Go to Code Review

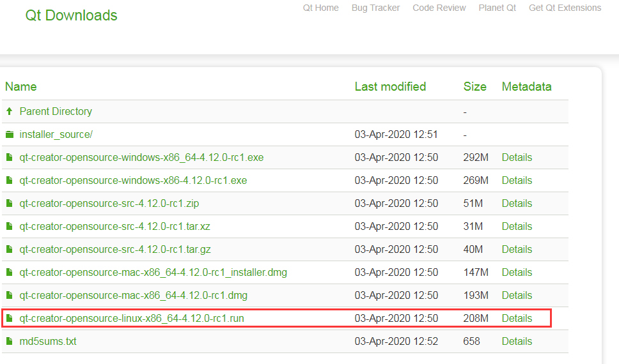pos(439,8)
